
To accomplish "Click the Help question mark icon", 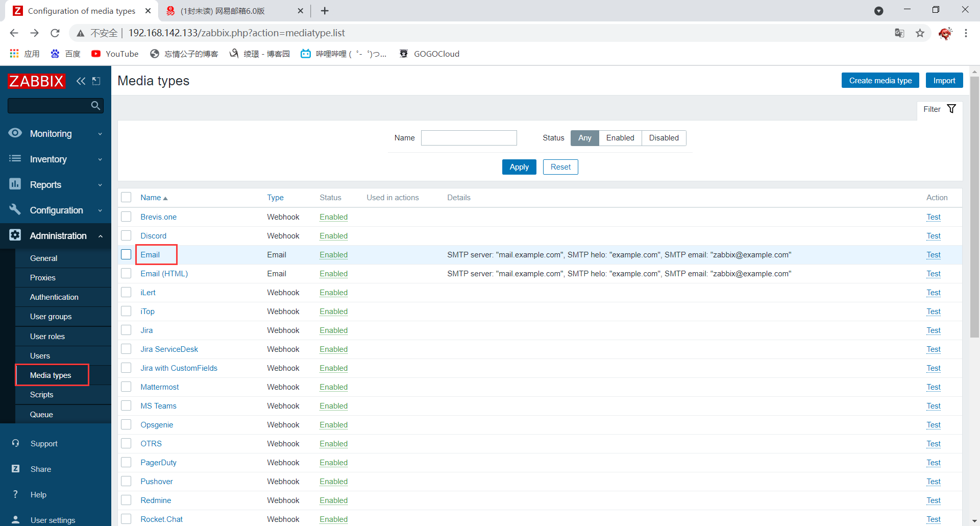I will coord(15,494).
